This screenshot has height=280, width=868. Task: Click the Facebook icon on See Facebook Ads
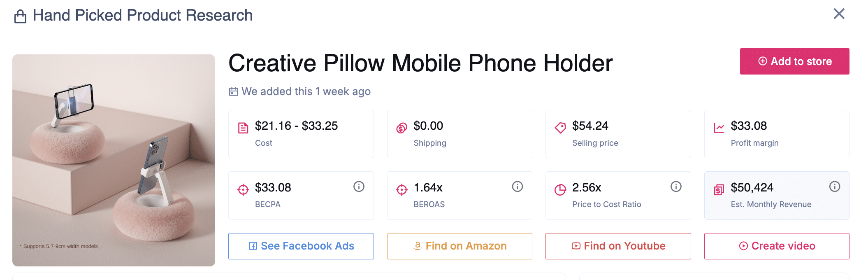pos(253,246)
